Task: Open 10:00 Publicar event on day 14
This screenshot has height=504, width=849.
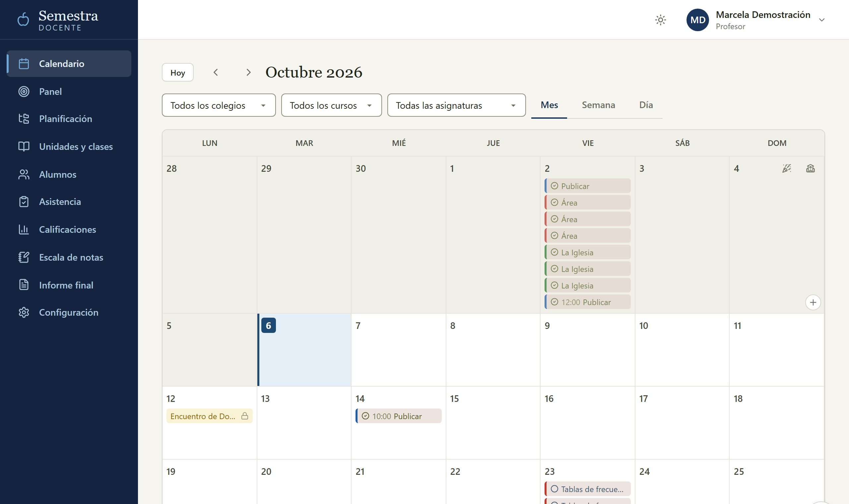Action: click(398, 416)
